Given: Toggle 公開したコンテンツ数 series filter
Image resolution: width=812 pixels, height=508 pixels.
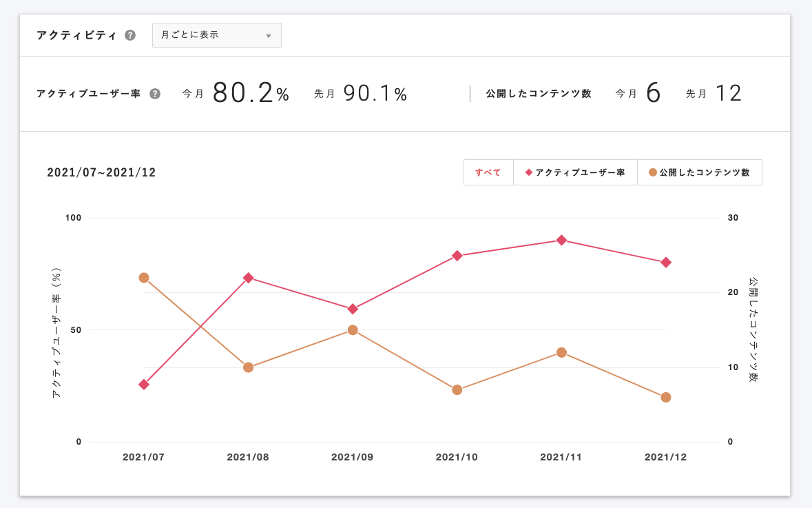Looking at the screenshot, I should [699, 172].
